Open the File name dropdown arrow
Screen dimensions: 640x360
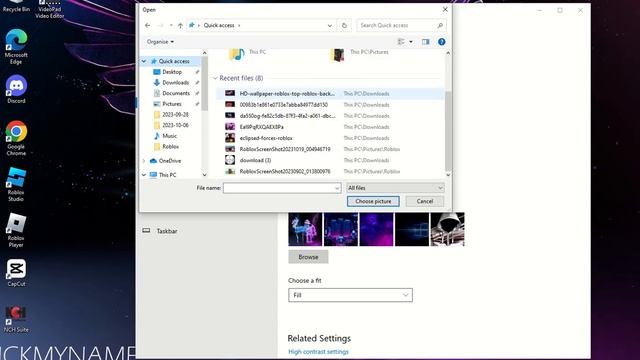337,188
